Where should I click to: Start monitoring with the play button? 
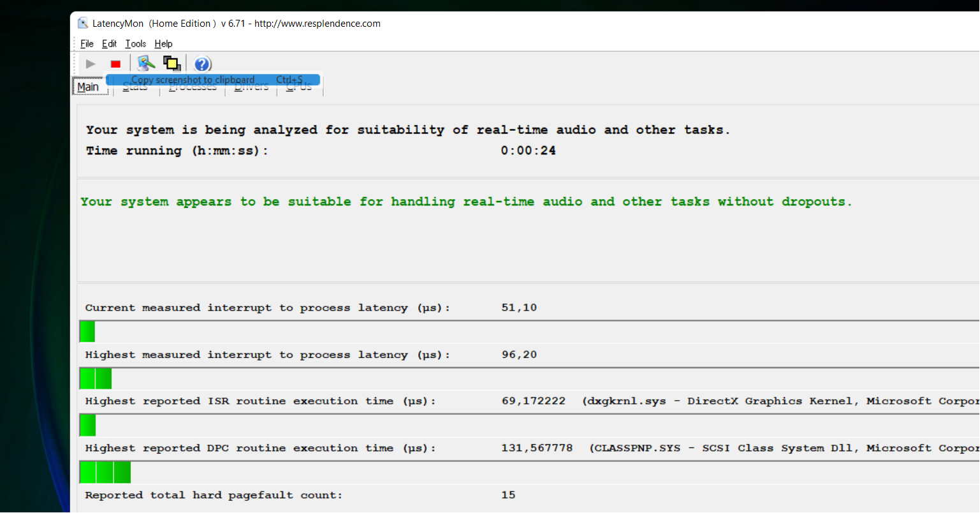[x=91, y=64]
